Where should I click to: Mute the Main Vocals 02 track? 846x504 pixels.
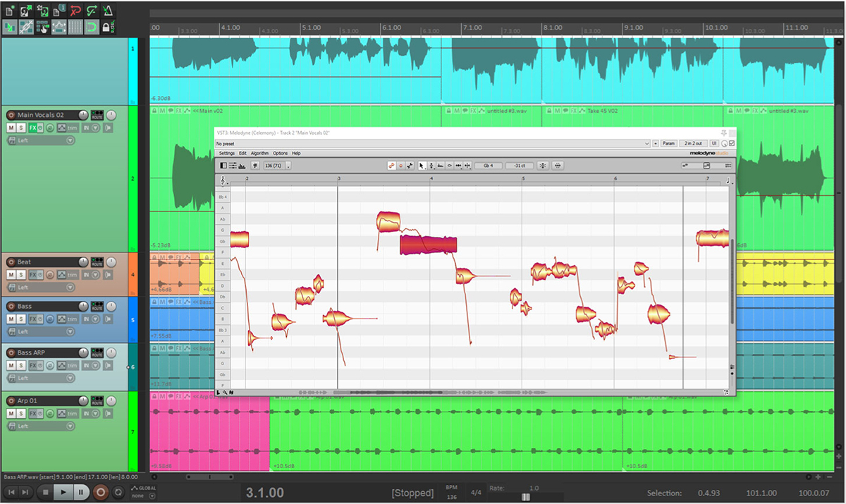point(11,128)
